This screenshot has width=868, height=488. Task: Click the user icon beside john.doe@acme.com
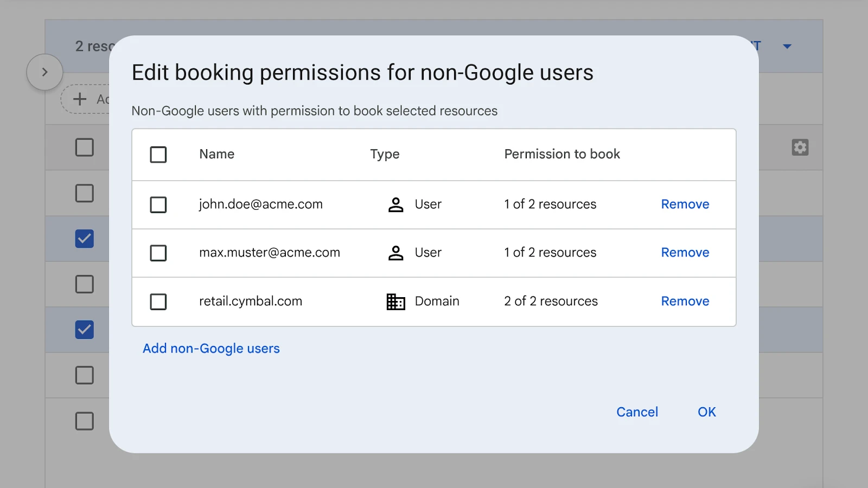(395, 204)
